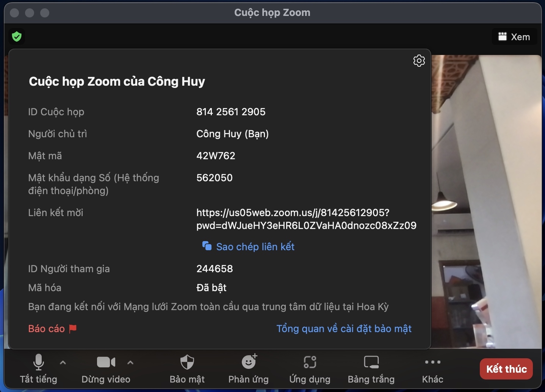Expand audio options with the mic chevron
The image size is (545, 392).
pyautogui.click(x=63, y=363)
